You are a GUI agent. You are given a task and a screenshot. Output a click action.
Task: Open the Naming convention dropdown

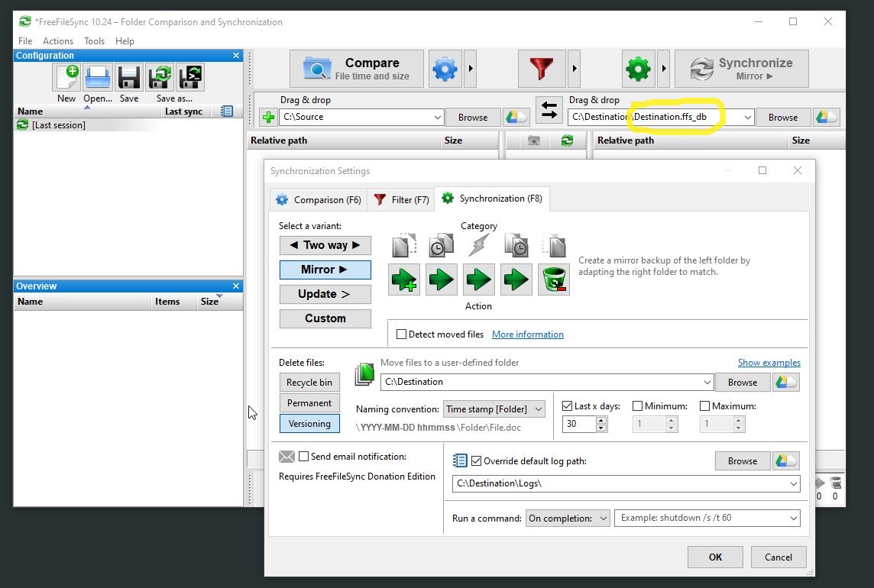click(x=494, y=409)
